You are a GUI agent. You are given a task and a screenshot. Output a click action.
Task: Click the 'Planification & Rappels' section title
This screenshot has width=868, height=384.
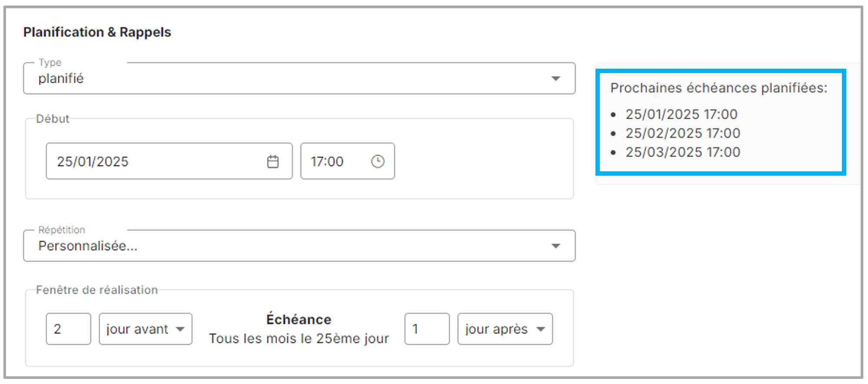[x=97, y=32]
